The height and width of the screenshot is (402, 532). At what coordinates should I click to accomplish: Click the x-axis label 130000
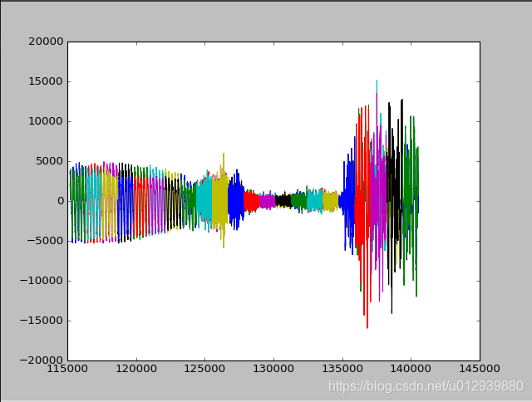pyautogui.click(x=273, y=369)
